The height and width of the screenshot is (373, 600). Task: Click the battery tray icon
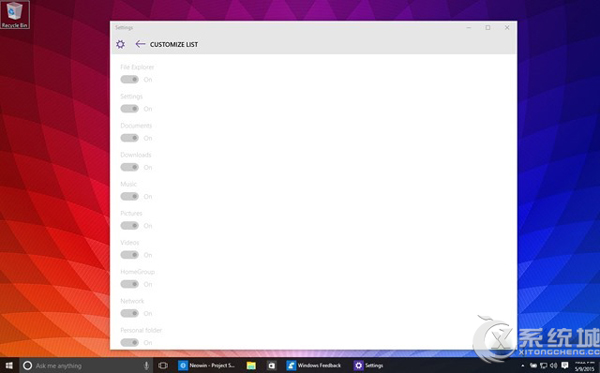pyautogui.click(x=533, y=366)
